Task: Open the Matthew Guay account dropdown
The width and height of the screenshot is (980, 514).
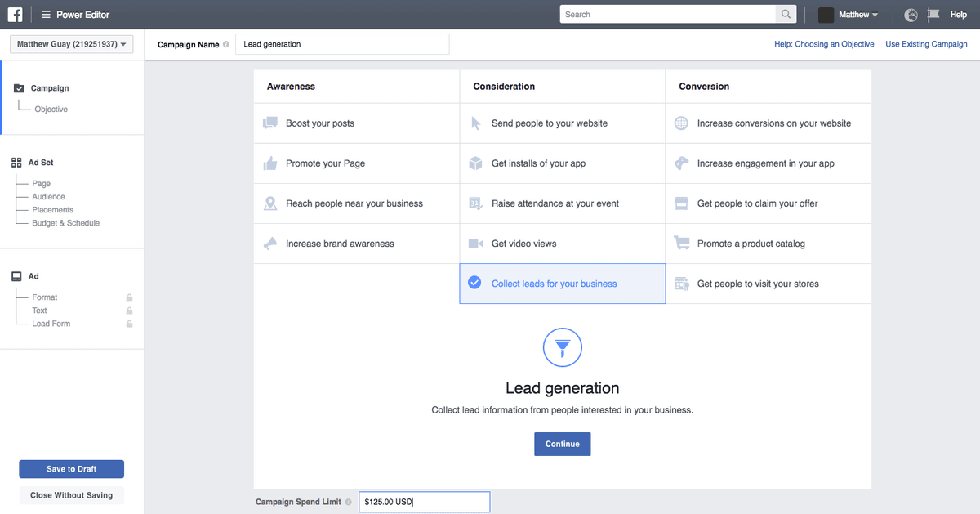Action: (x=72, y=45)
